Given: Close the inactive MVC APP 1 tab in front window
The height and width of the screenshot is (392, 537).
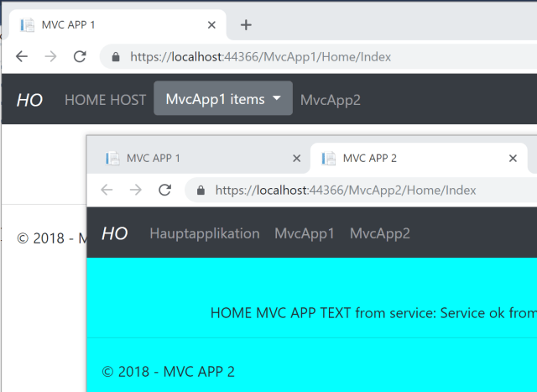Looking at the screenshot, I should pos(295,158).
